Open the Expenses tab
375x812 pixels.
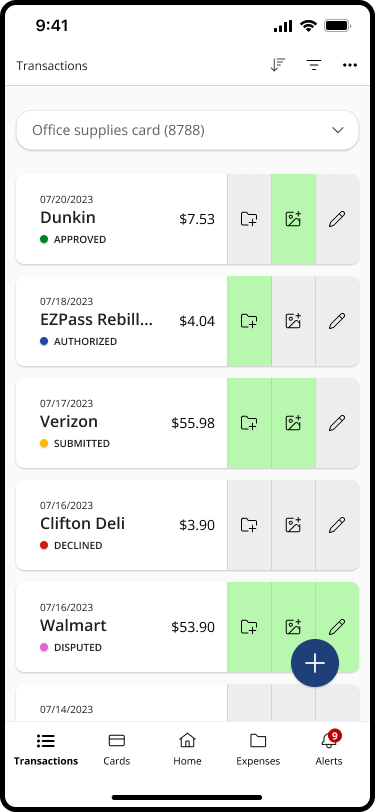click(x=258, y=750)
